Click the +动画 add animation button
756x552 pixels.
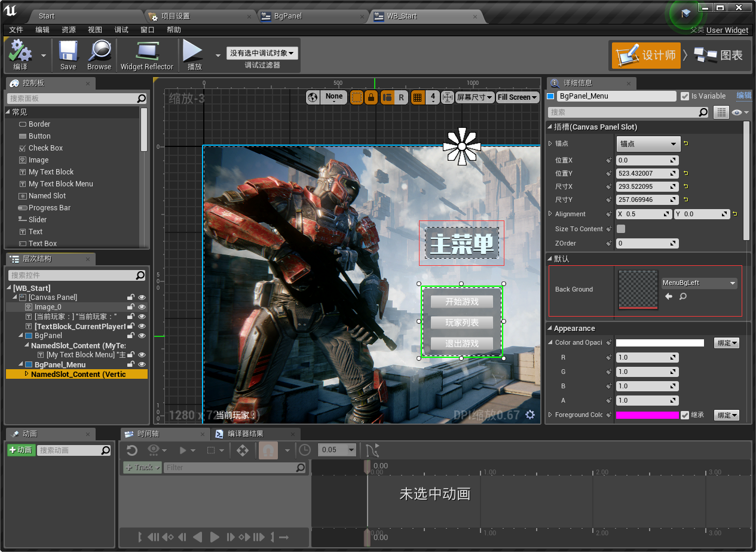pos(21,450)
